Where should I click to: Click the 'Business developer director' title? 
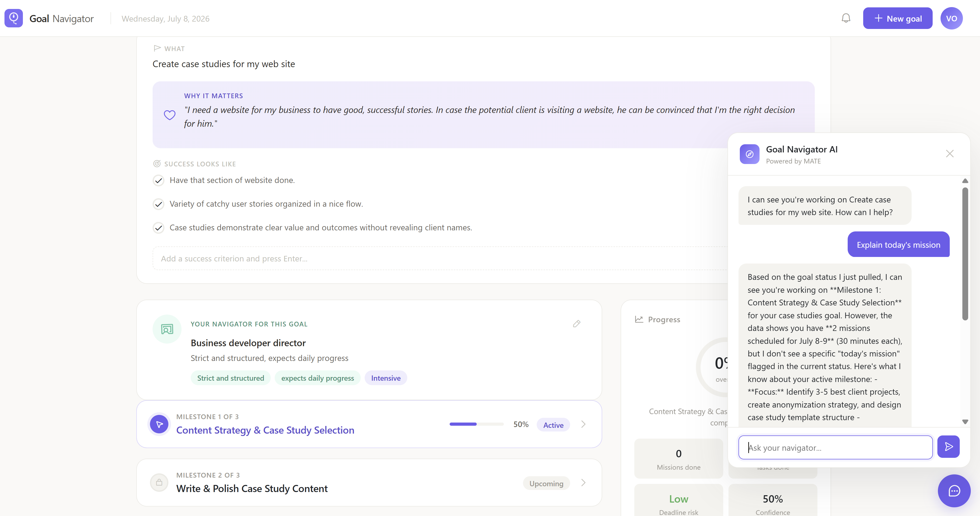point(248,343)
